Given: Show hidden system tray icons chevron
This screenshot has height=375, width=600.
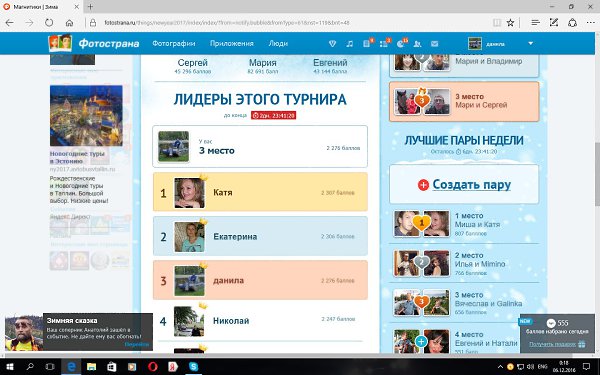Looking at the screenshot, I should (x=500, y=367).
